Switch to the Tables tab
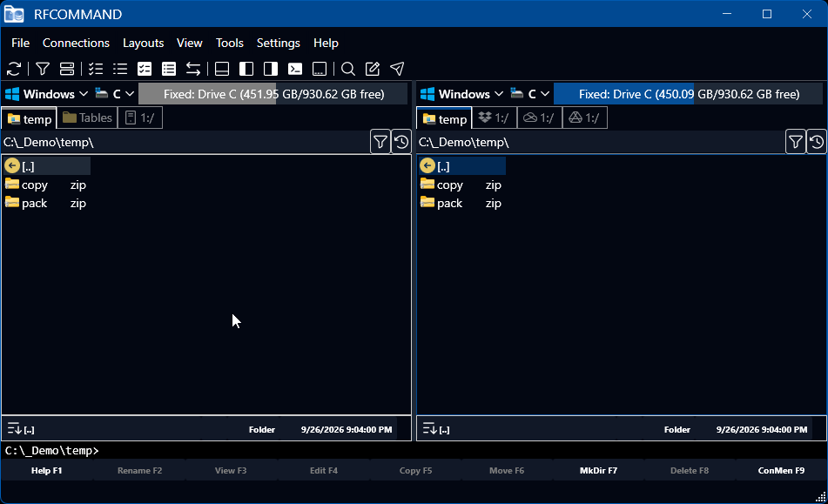Screen dimensions: 828x504 point(87,118)
